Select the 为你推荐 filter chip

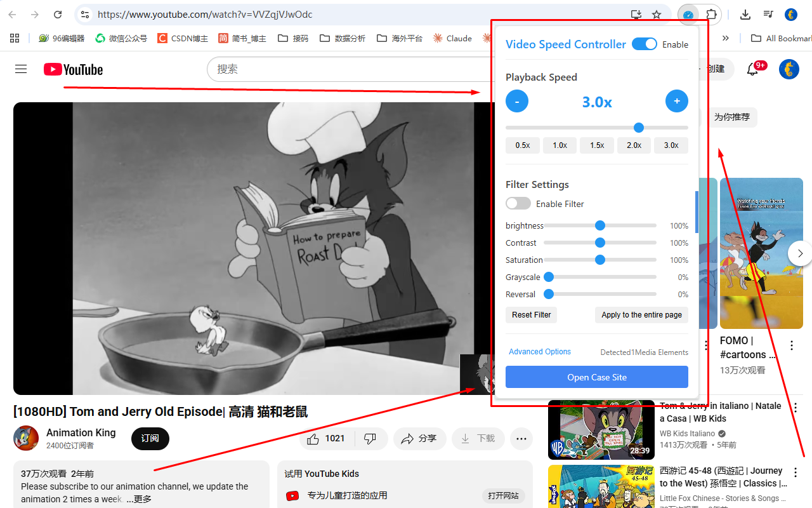point(731,117)
